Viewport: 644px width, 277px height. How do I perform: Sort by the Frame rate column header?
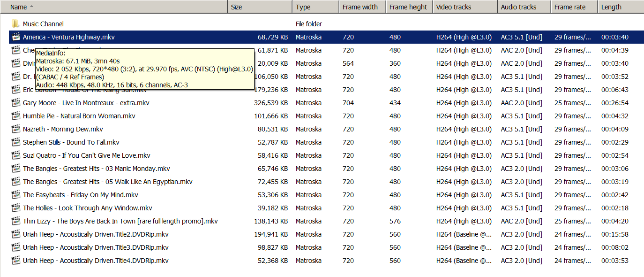point(575,7)
